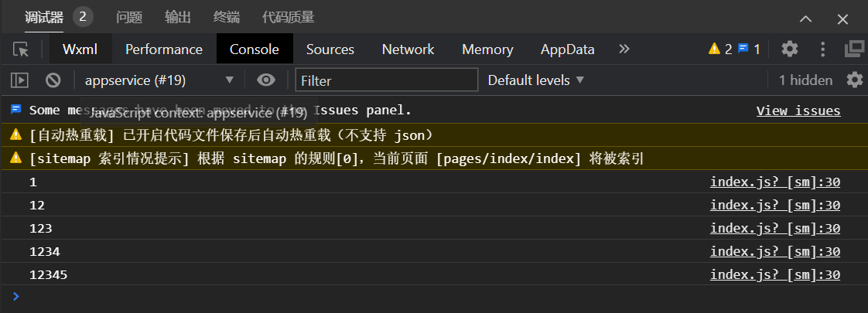Open the 代码质量 tab
Viewport: 868px width, 313px height.
[x=288, y=18]
